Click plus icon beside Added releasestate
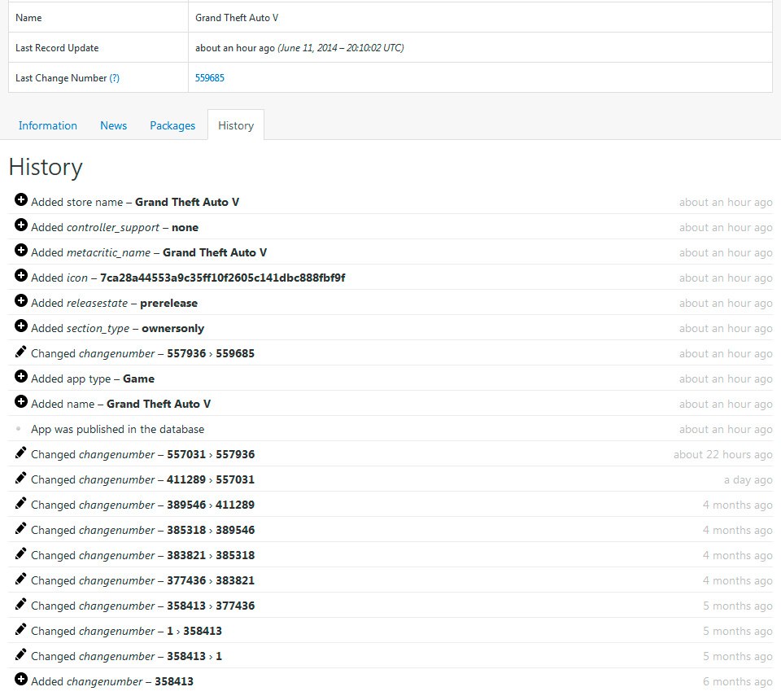781x700 pixels. coord(21,301)
